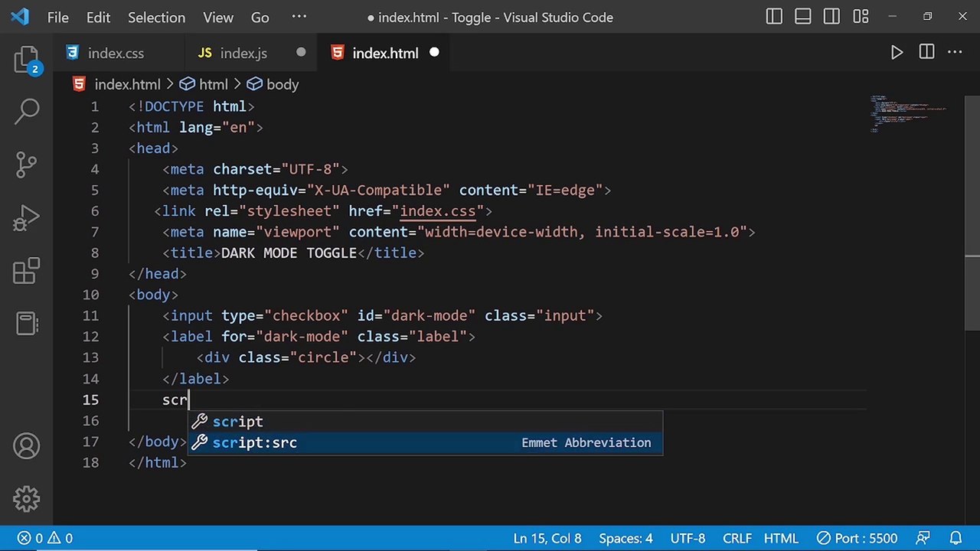Select the script:src Emmet suggestion
The height and width of the screenshot is (551, 980).
tap(255, 442)
